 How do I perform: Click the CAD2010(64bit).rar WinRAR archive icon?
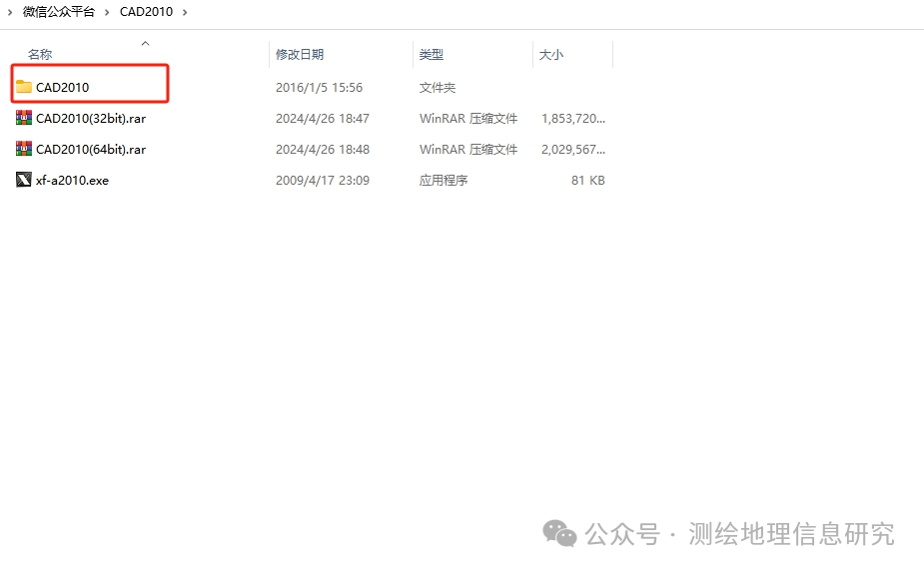(x=24, y=149)
